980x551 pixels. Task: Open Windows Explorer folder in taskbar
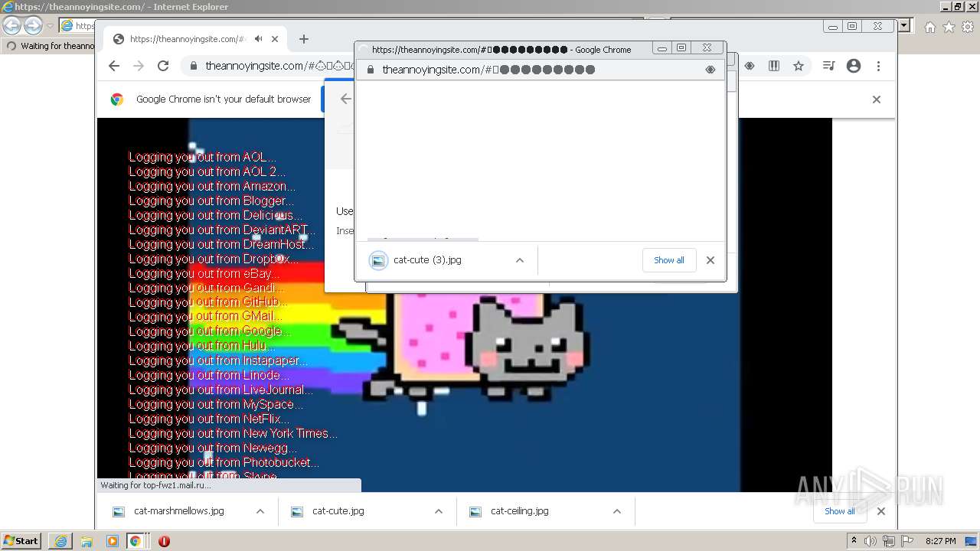[x=87, y=541]
